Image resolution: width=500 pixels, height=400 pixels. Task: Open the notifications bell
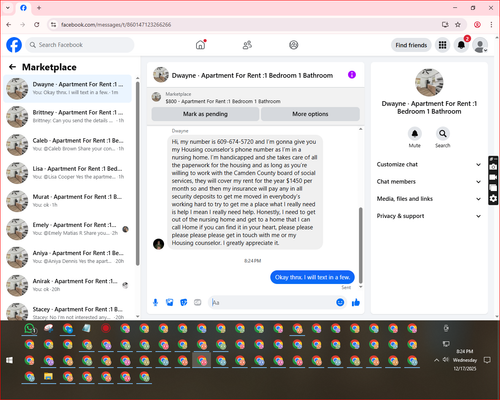pos(461,45)
